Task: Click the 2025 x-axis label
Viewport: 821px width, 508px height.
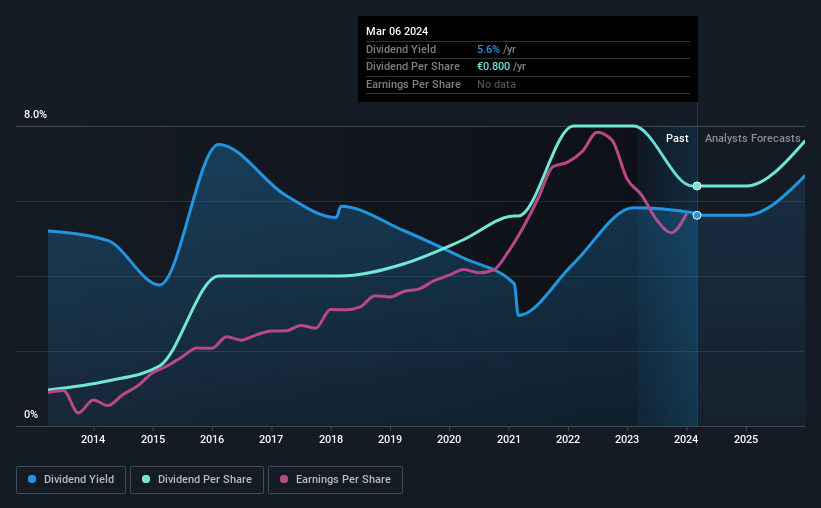Action: [x=746, y=439]
